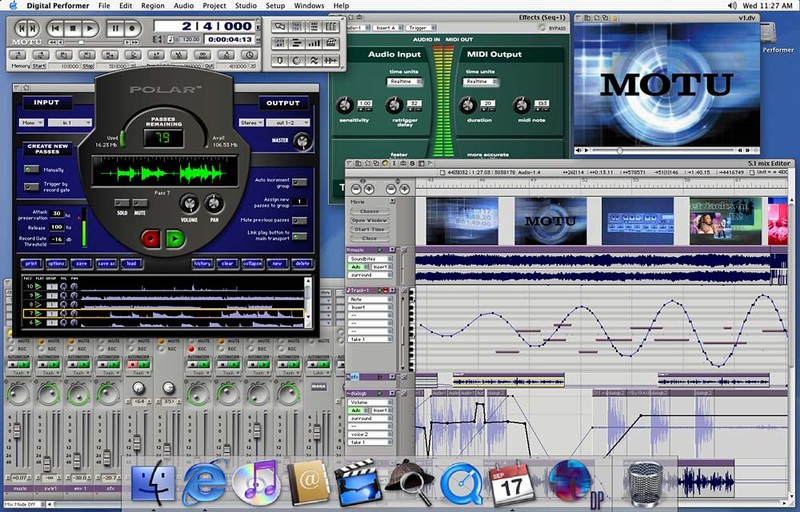Open the Setup menu
Screen dimensions: 800x512
pyautogui.click(x=276, y=6)
